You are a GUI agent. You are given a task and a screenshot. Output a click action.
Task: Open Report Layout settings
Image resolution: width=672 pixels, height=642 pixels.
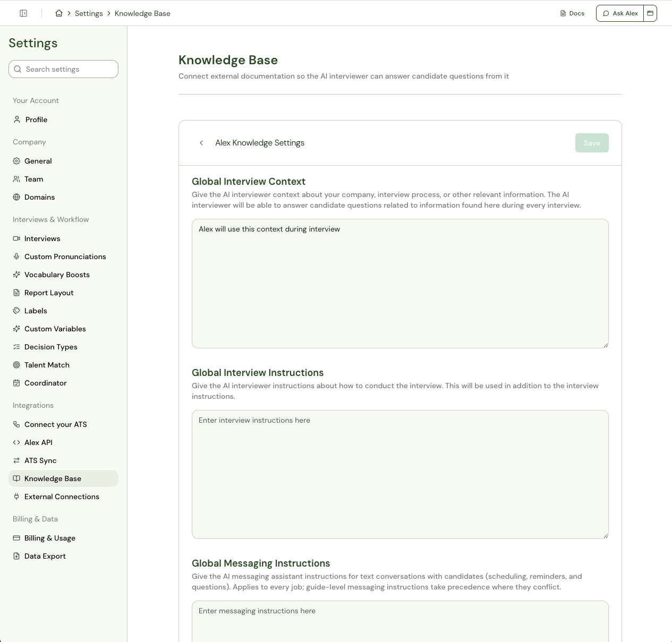(63, 293)
